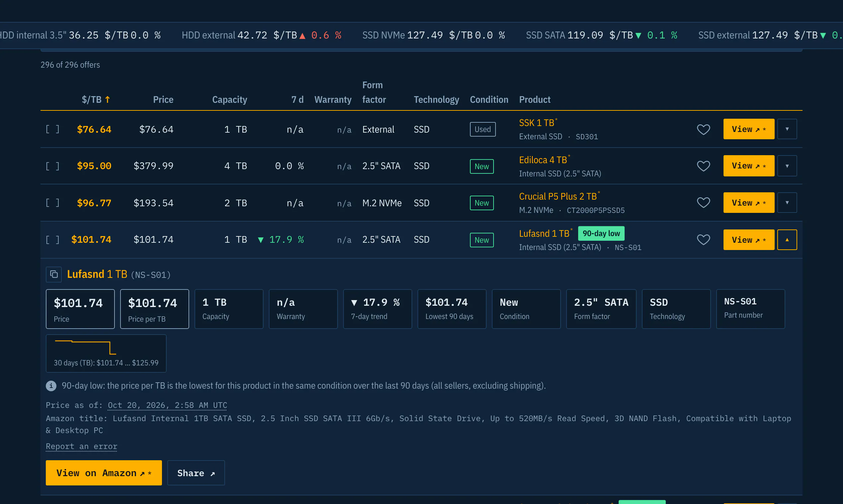This screenshot has height=504, width=843.
Task: Click View button in Lufasnd row
Action: point(749,240)
